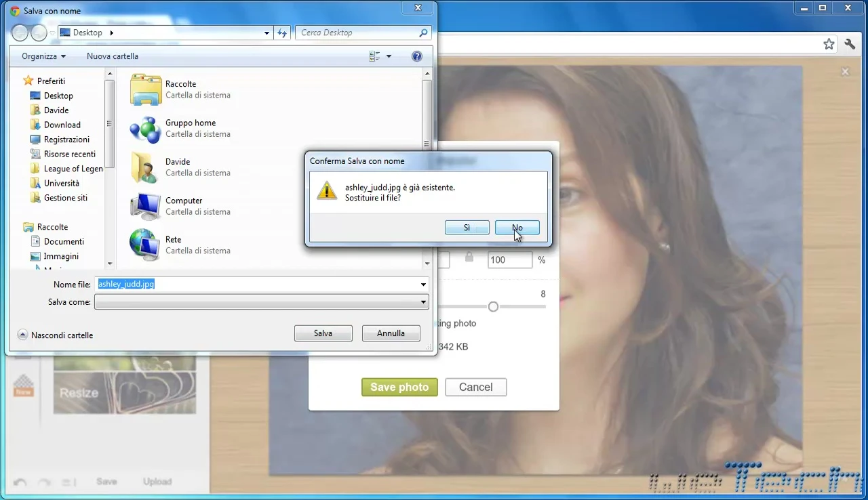Select the Redo arrow icon
This screenshot has height=500, width=868.
[44, 482]
